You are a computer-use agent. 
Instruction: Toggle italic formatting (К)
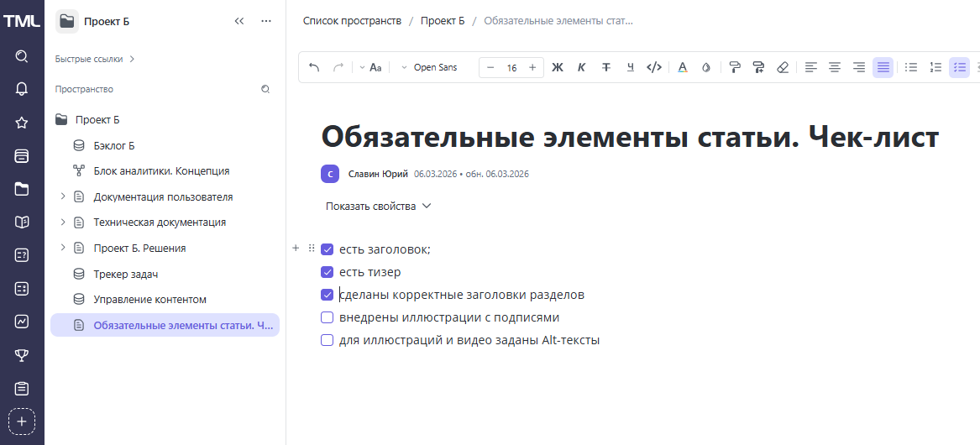pyautogui.click(x=581, y=67)
